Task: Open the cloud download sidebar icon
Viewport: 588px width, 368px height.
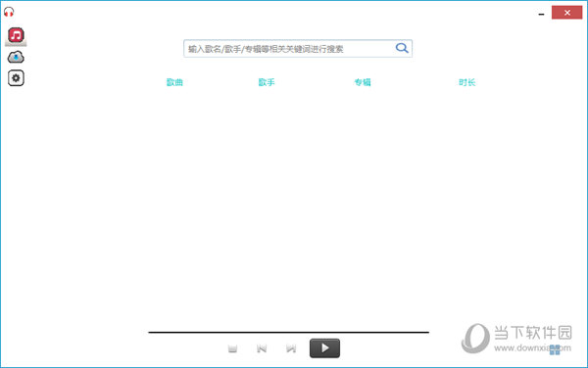Action: 16,58
